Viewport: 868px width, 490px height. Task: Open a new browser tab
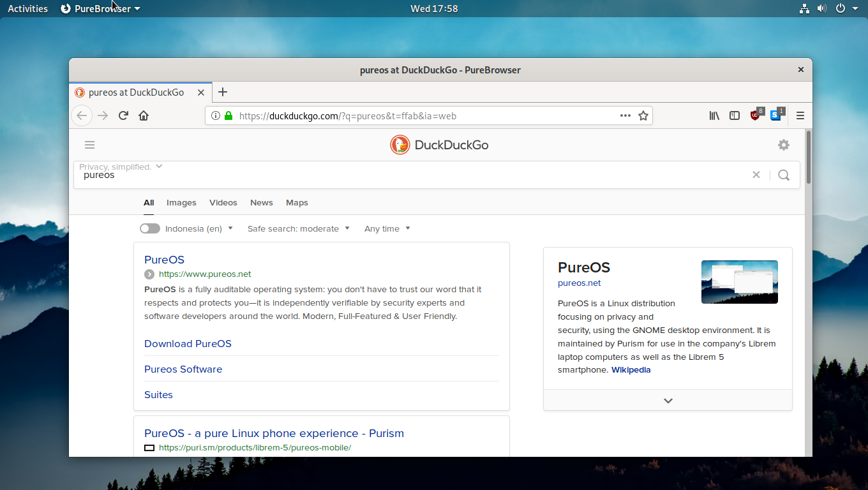(x=222, y=92)
